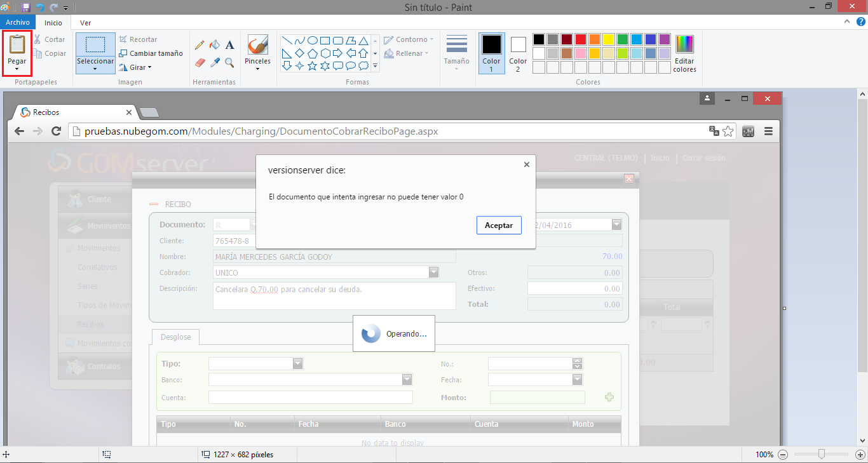Click the Magnifier tool
The width and height of the screenshot is (868, 463).
click(x=230, y=63)
